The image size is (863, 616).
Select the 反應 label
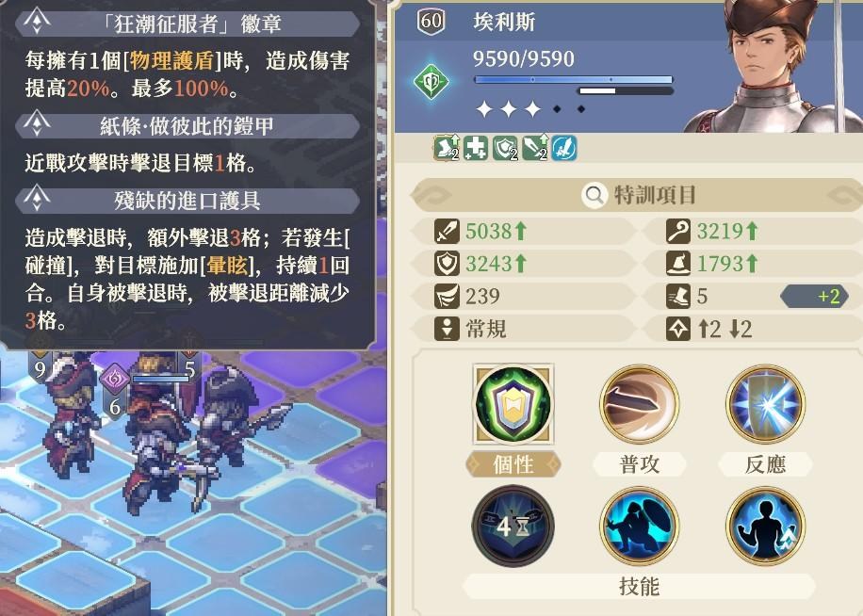click(x=766, y=464)
